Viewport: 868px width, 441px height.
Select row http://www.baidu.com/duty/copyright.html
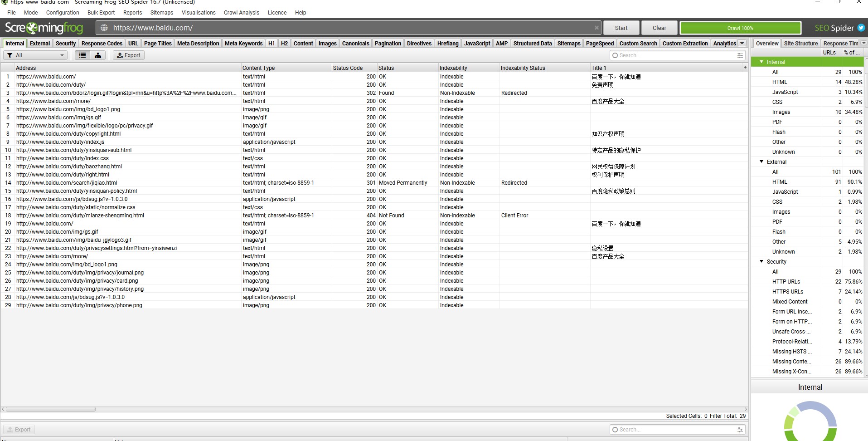[374, 134]
